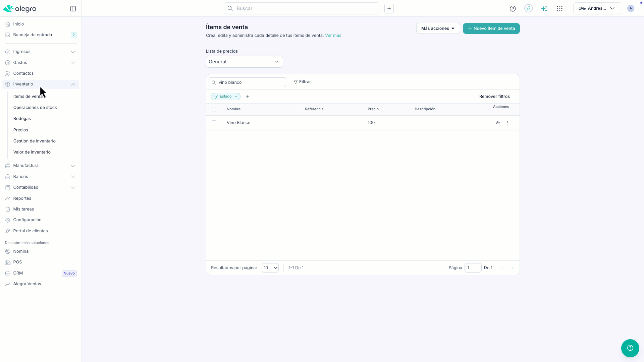Open Gestión de inventario
This screenshot has height=362, width=644.
pos(35,141)
